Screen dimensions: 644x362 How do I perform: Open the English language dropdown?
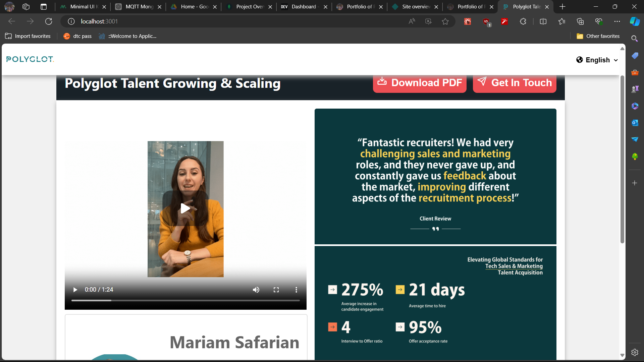click(597, 60)
